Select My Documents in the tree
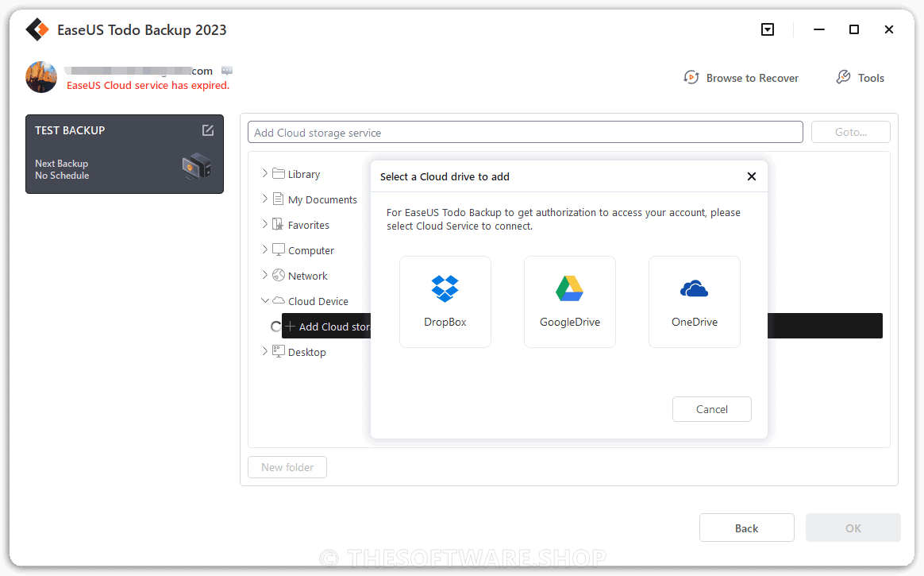This screenshot has height=576, width=924. pos(322,199)
